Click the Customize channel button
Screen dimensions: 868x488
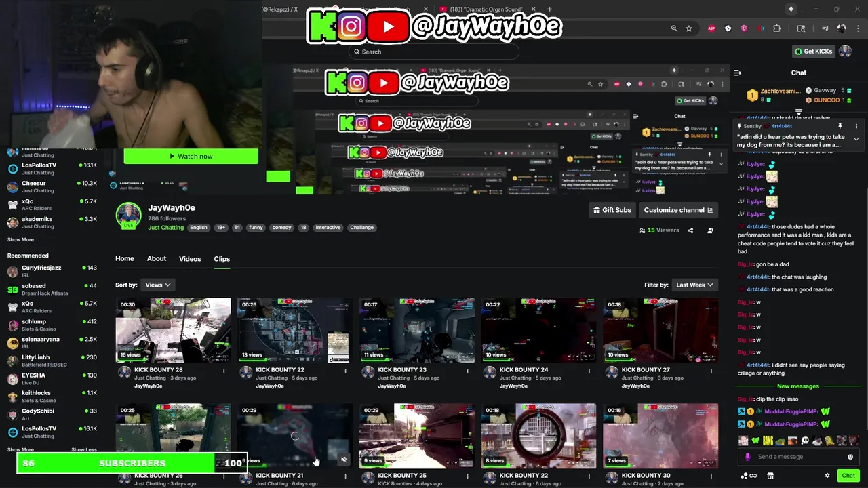pos(678,210)
